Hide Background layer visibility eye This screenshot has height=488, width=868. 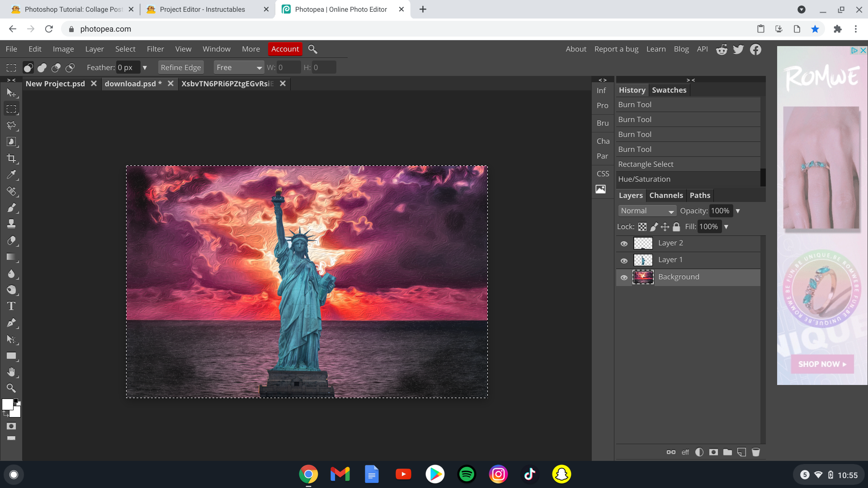coord(624,277)
